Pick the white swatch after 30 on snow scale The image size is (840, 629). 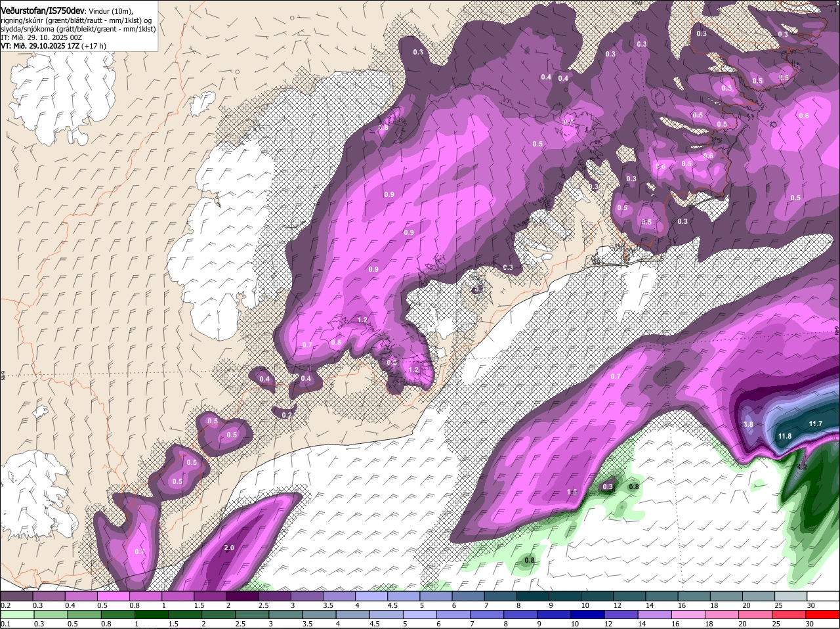pyautogui.click(x=822, y=596)
